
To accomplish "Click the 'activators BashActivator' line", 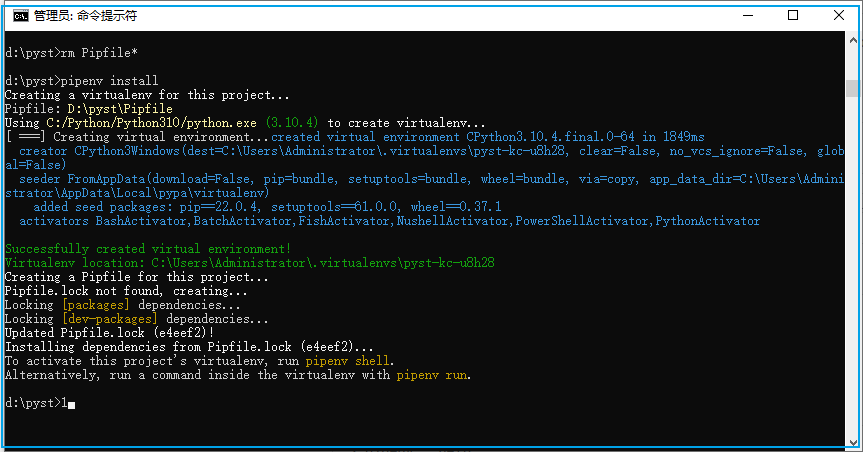I will tap(390, 221).
